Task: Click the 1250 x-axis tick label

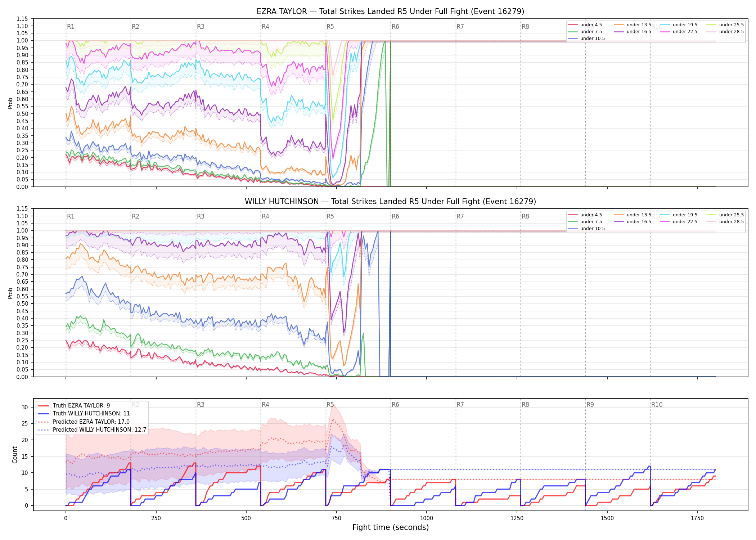Action: (517, 518)
